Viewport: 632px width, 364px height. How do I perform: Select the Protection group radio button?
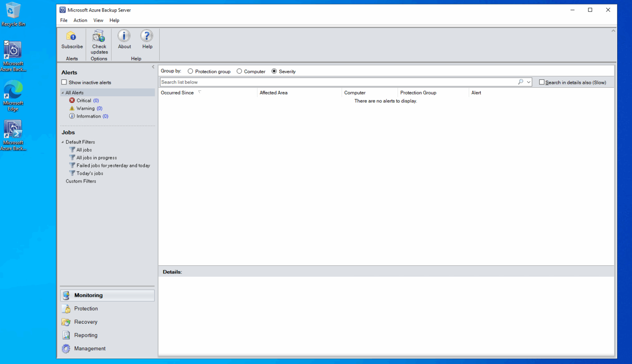(191, 71)
